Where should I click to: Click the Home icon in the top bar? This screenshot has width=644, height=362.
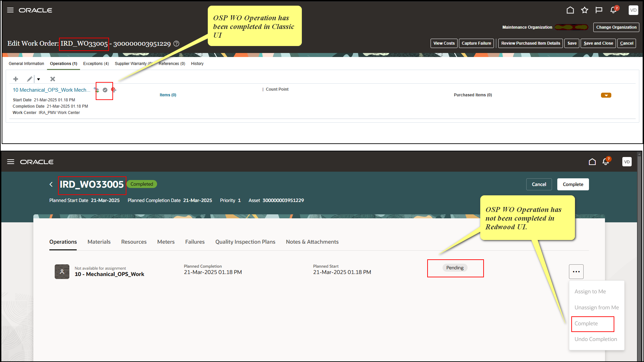pyautogui.click(x=570, y=10)
